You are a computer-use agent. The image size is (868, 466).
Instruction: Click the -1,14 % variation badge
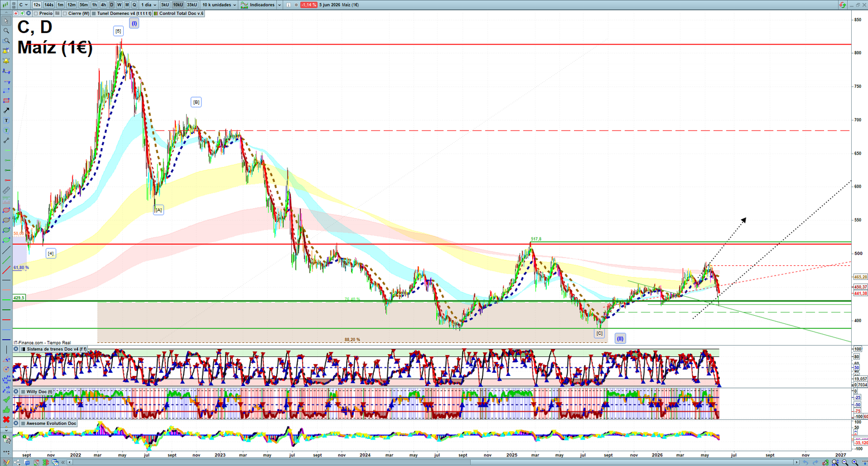(309, 4)
